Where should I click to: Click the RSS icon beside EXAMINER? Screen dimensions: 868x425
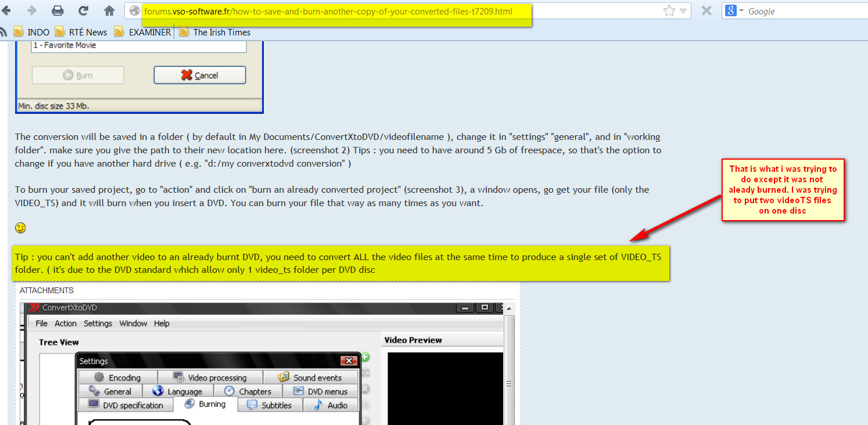point(119,32)
